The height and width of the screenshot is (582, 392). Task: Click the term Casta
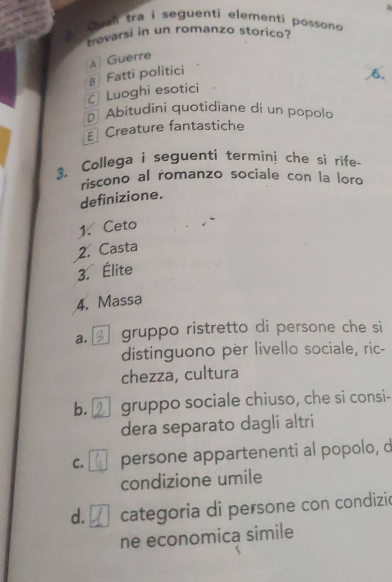click(118, 248)
